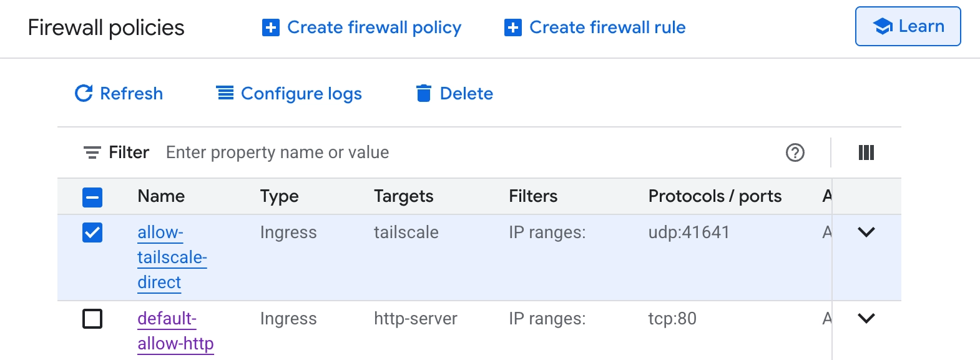
Task: Open the allow-tailscale-direct rule link
Action: click(x=172, y=257)
